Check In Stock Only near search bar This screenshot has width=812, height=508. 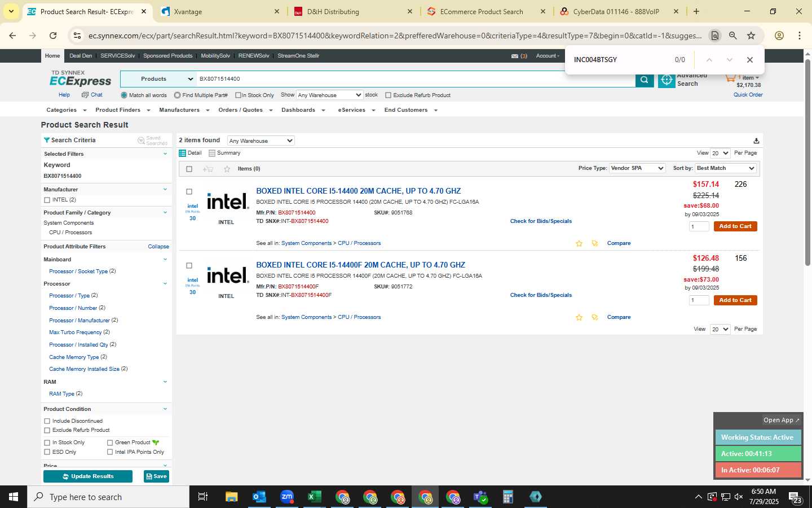pyautogui.click(x=238, y=95)
